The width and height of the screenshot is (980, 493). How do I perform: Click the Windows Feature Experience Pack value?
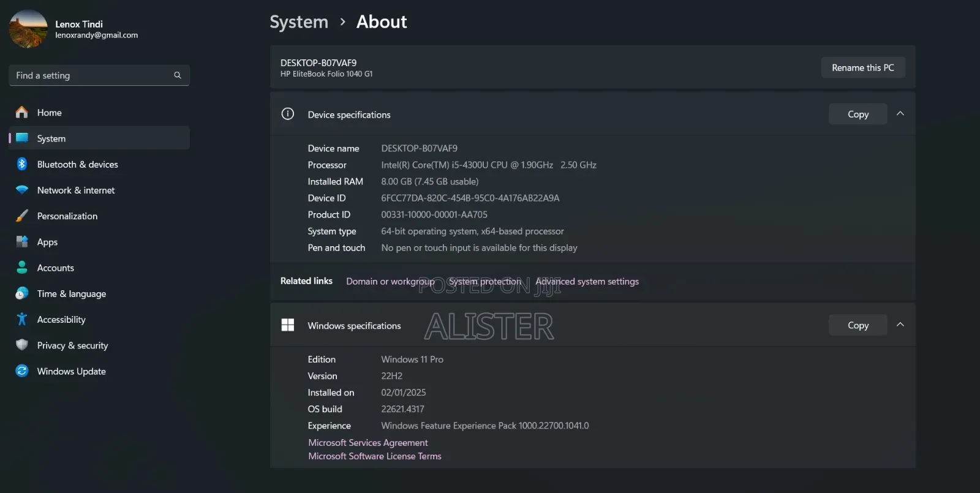tap(485, 425)
